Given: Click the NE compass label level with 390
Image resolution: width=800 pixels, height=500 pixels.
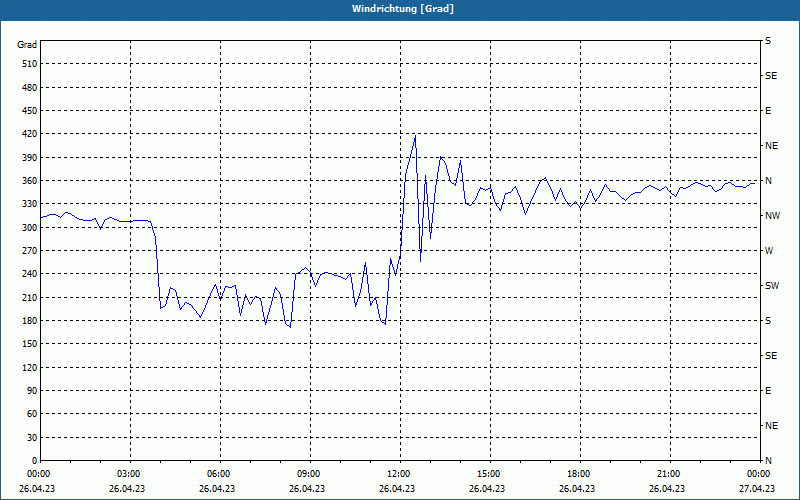Looking at the screenshot, I should tap(771, 146).
